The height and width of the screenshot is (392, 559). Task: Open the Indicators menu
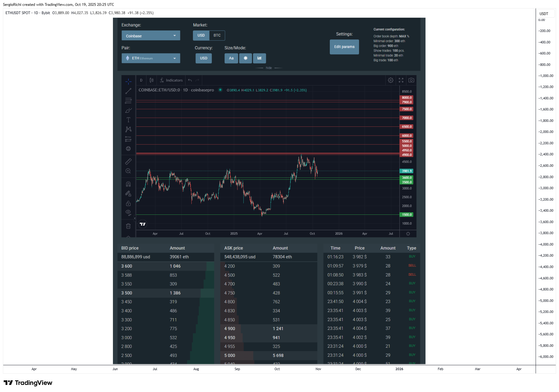pos(171,80)
